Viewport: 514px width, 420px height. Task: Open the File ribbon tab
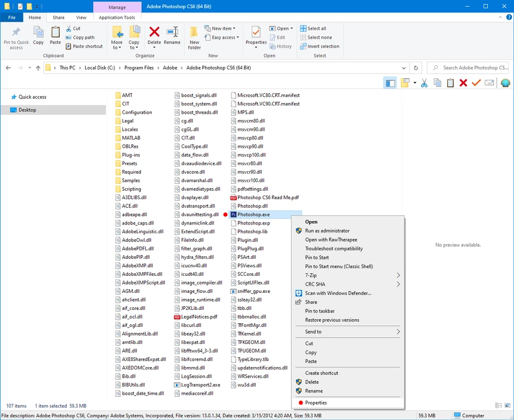coord(12,17)
